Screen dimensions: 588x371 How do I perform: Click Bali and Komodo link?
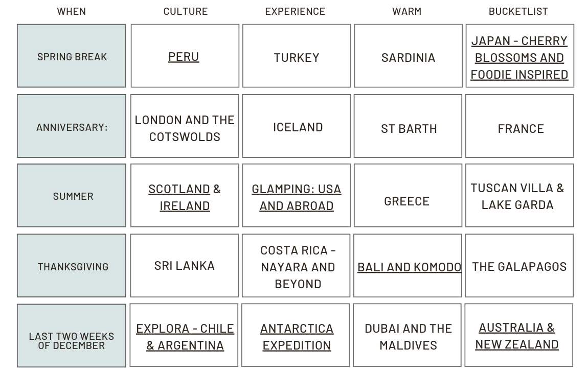[x=409, y=267]
